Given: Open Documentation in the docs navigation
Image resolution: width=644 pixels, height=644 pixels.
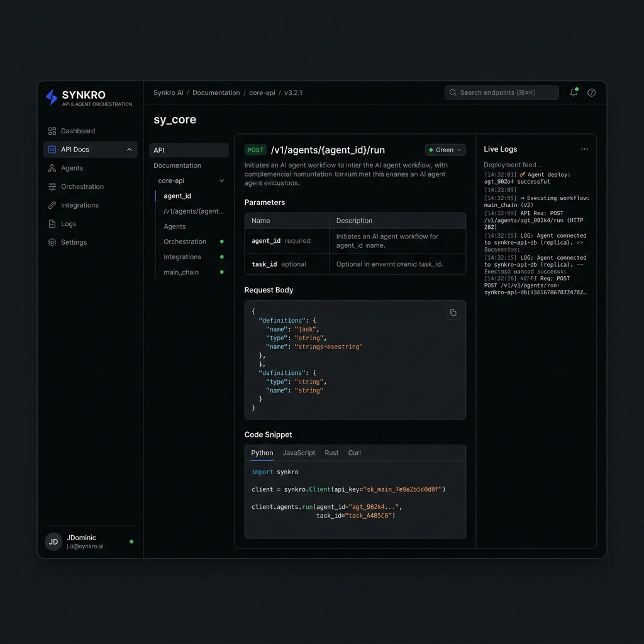Looking at the screenshot, I should pyautogui.click(x=177, y=165).
